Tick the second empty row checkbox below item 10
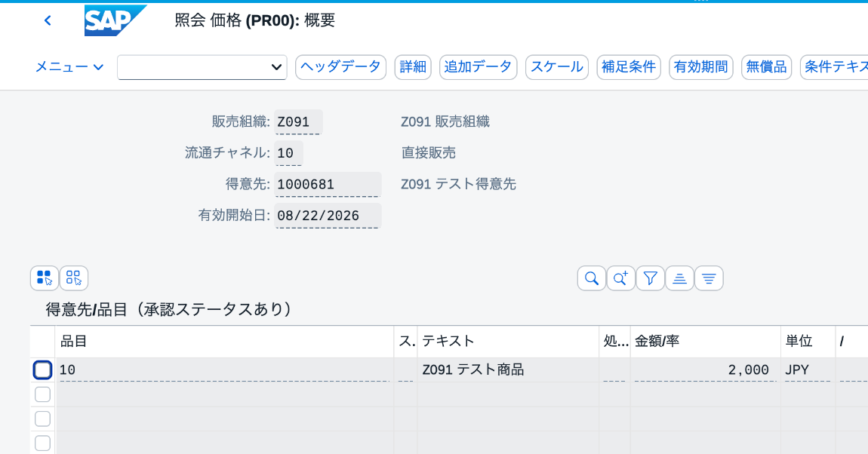The image size is (868, 454). pyautogui.click(x=42, y=419)
